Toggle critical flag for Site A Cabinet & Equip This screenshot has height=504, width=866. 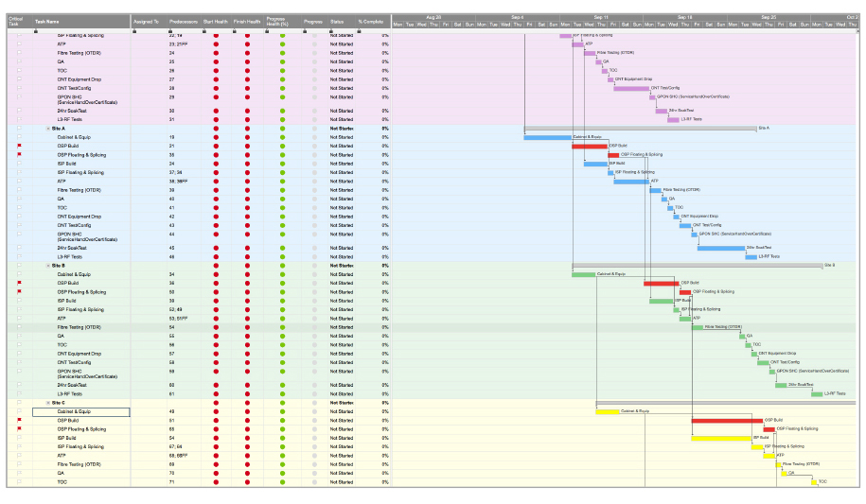[18, 137]
